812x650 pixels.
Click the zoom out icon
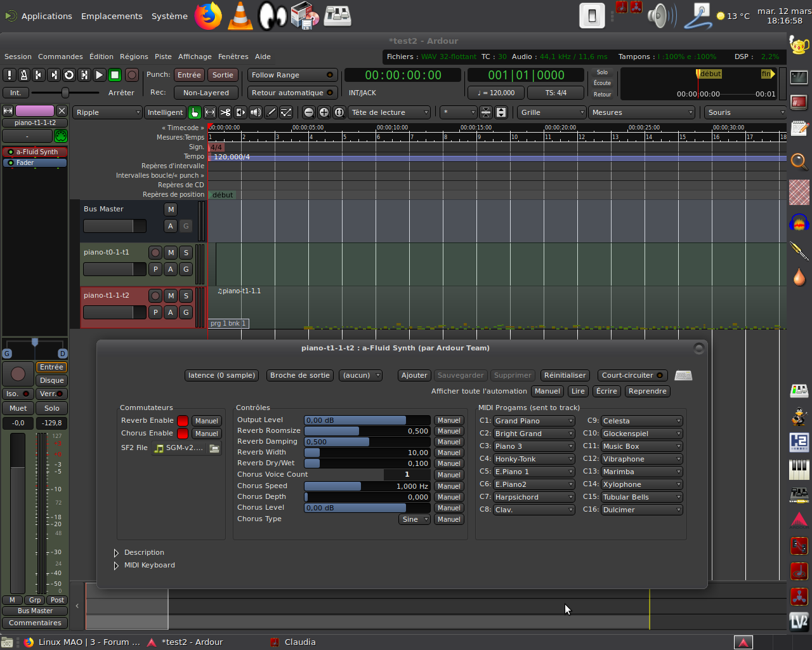click(x=309, y=112)
